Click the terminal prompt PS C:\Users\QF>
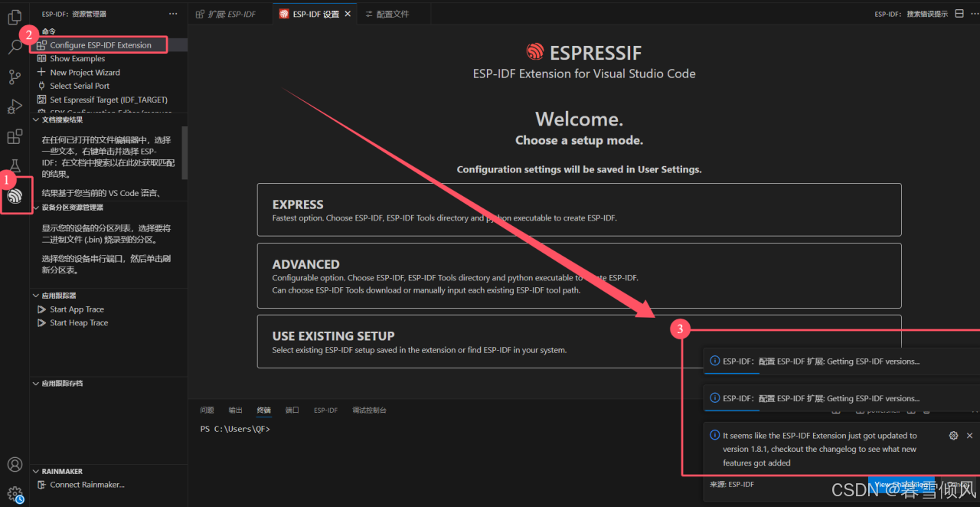Screen dimensions: 980x507 tap(235, 429)
